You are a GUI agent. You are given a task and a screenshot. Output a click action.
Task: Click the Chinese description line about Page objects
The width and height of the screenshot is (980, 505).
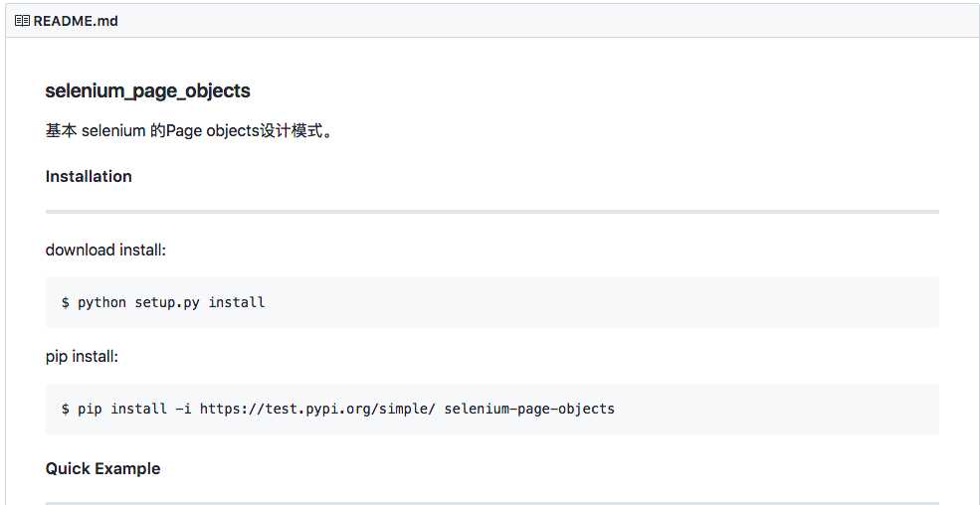coord(189,131)
